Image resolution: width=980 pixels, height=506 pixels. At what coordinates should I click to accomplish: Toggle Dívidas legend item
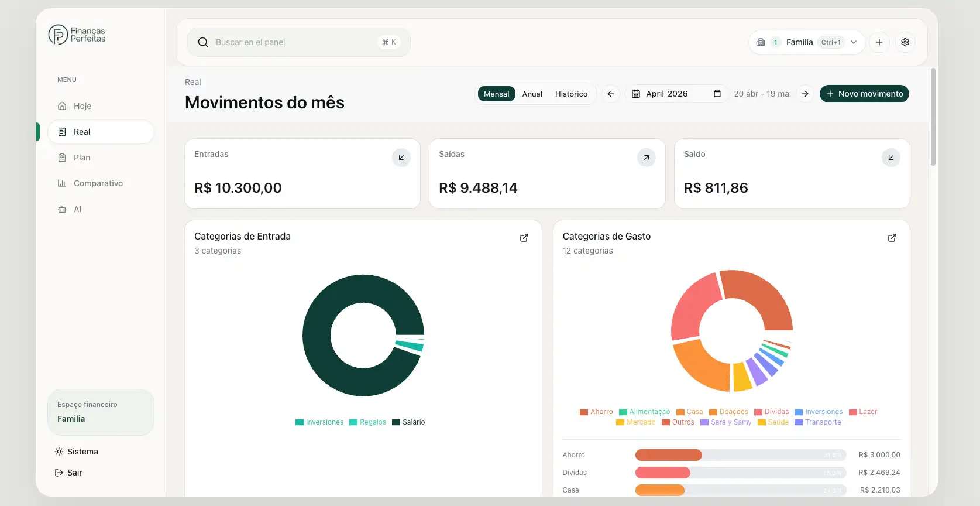click(772, 412)
